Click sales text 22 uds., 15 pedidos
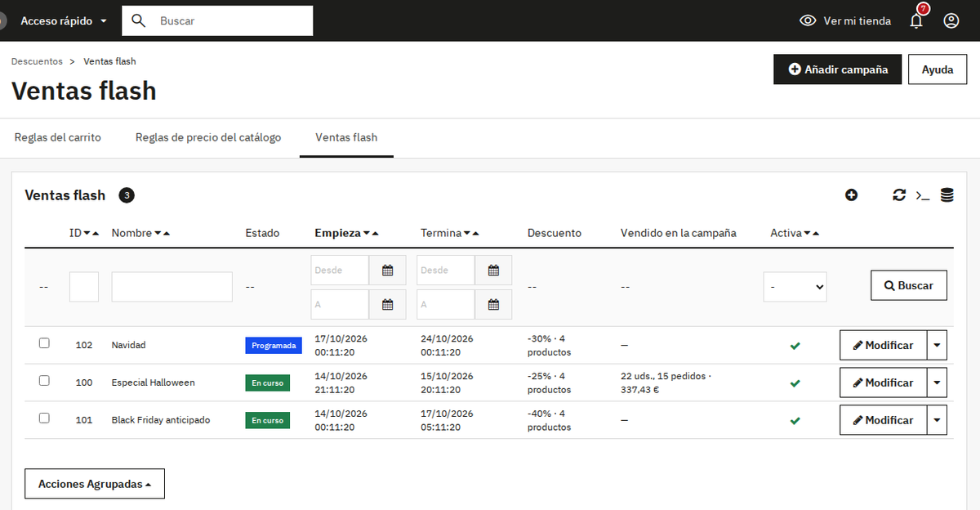 click(666, 382)
